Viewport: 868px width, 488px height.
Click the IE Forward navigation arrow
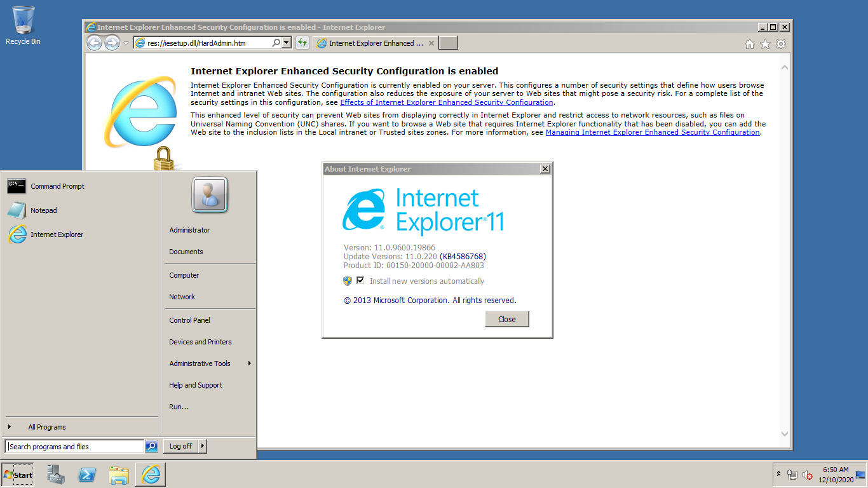112,43
